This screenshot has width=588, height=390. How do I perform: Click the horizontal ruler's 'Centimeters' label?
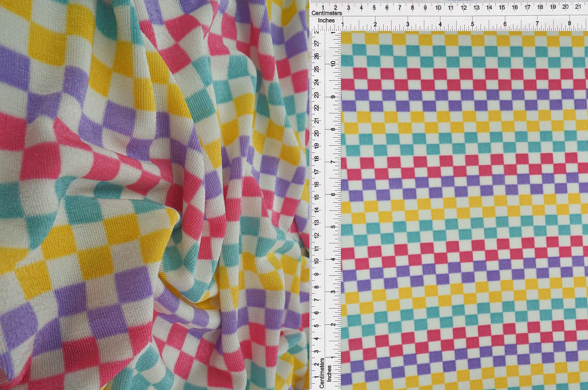click(x=327, y=13)
